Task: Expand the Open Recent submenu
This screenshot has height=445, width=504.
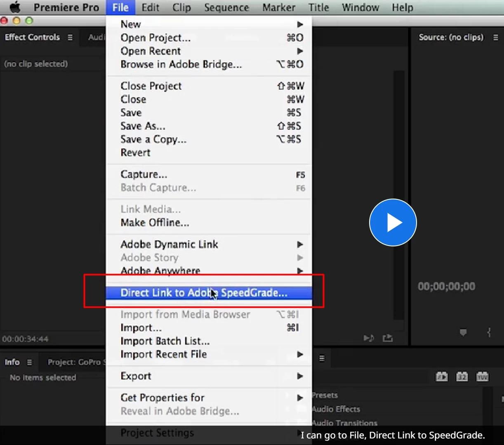Action: 209,51
